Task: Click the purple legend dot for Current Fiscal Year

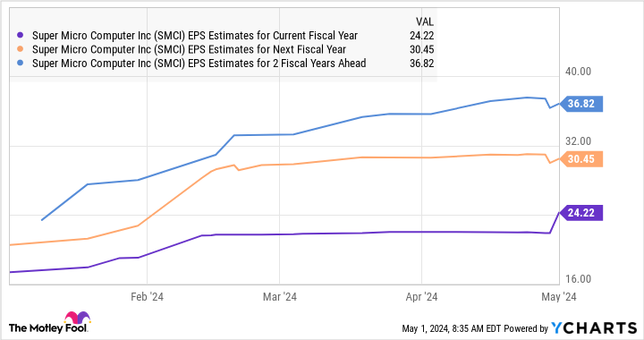Action: (x=20, y=35)
